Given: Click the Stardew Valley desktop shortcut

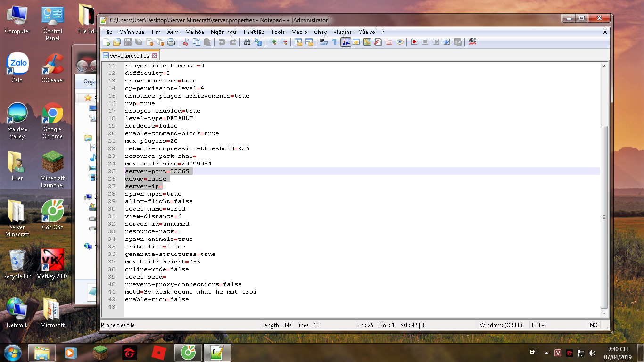Looking at the screenshot, I should click(17, 121).
